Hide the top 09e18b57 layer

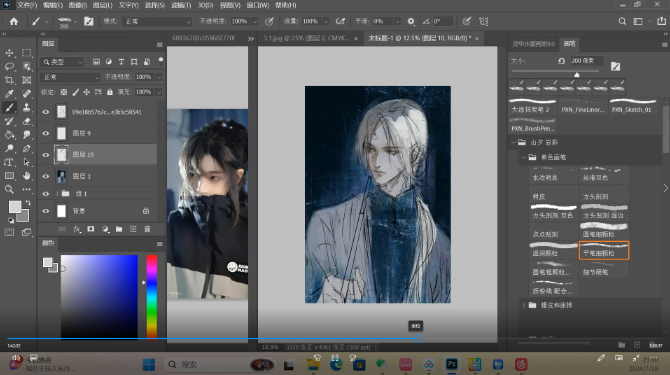pos(46,112)
